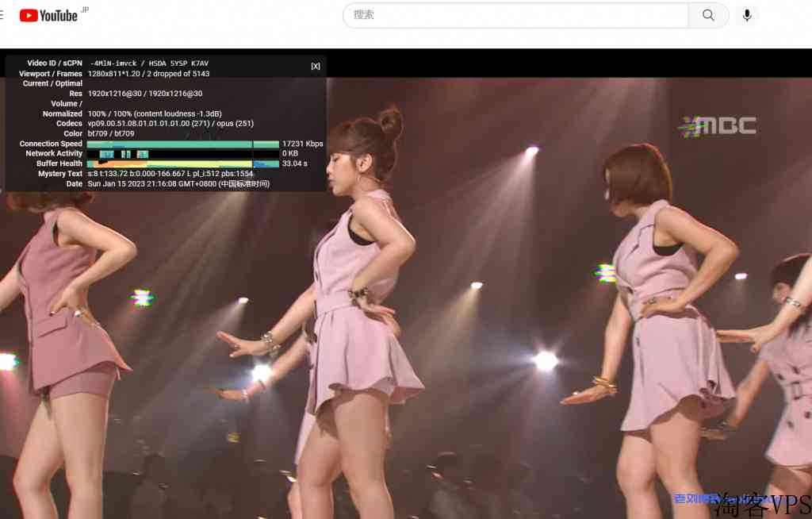Image resolution: width=812 pixels, height=519 pixels.
Task: Select the Video ID / sCPN value text
Action: pos(149,63)
